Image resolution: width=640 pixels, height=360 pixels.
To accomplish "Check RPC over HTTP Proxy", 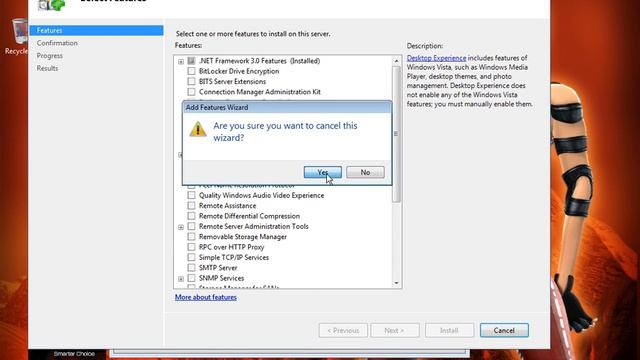I will [191, 247].
